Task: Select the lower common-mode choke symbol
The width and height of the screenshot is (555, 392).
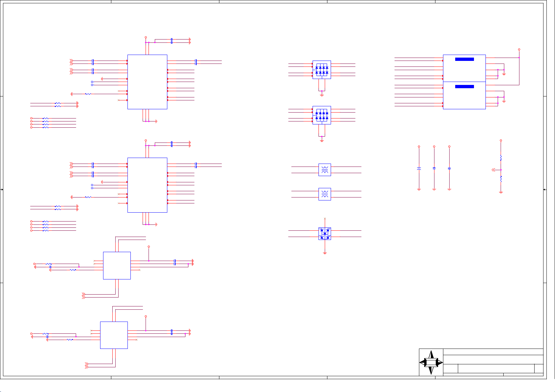Action: 325,194
